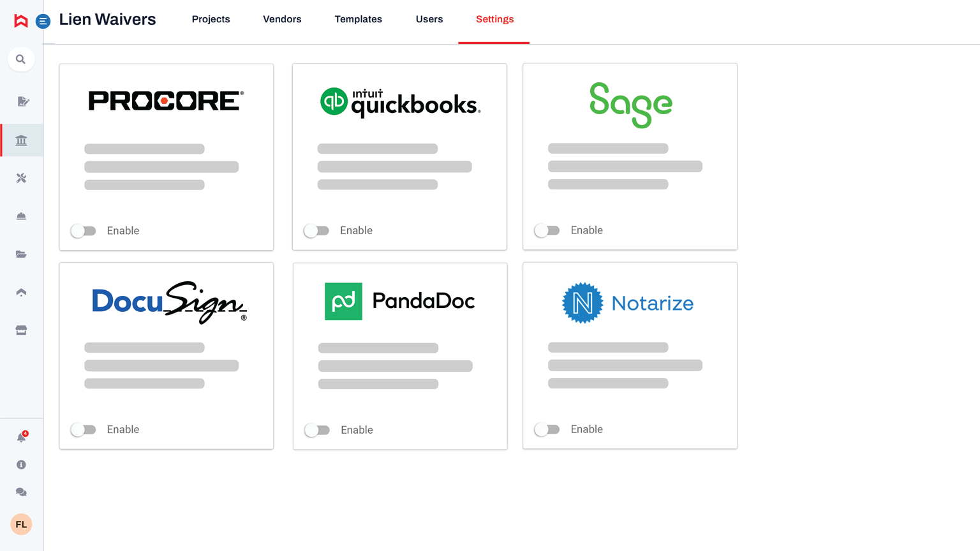Select the Settings tab
The width and height of the screenshot is (980, 551).
pos(494,19)
